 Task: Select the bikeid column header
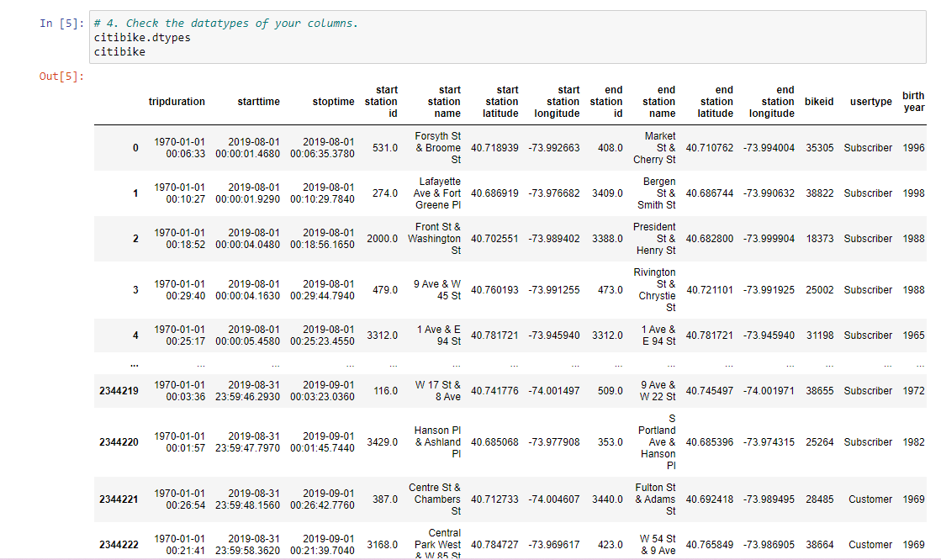coord(818,101)
